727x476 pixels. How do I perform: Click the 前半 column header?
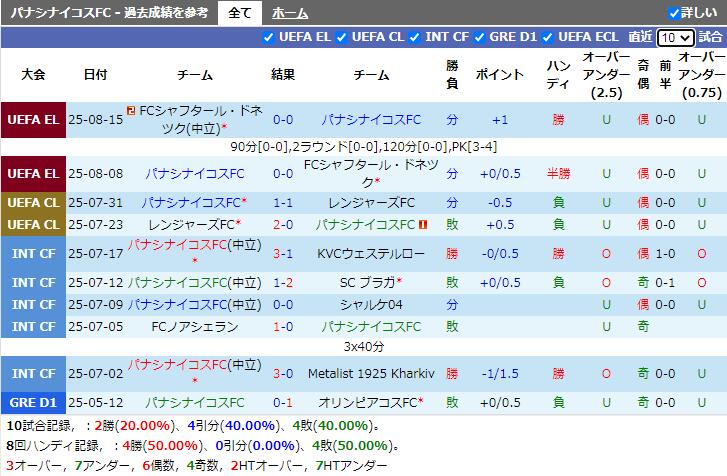tap(665, 74)
